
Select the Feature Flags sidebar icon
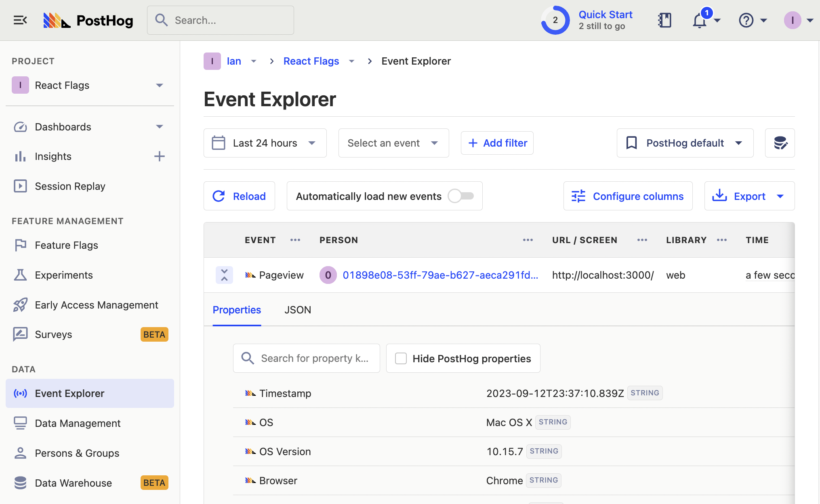pyautogui.click(x=20, y=245)
